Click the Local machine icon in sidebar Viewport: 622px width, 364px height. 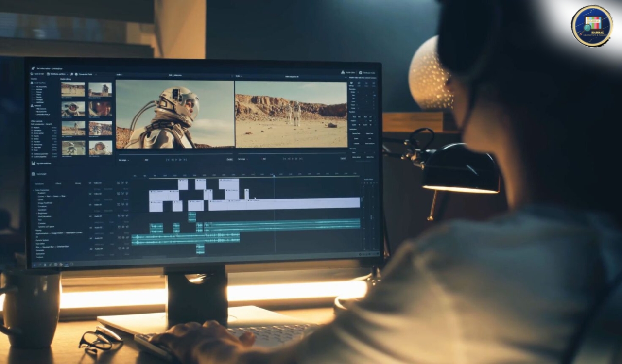point(33,83)
